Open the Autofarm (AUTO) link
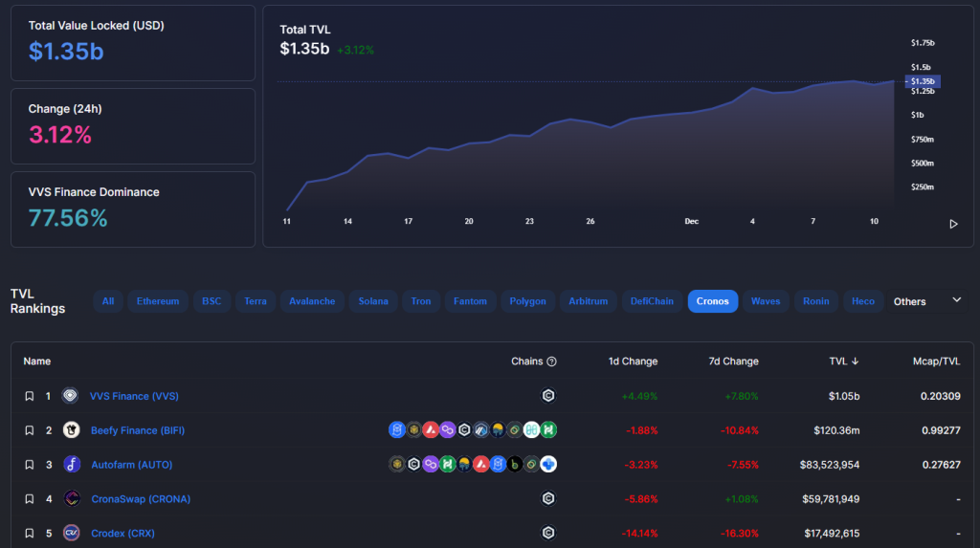980x548 pixels. coord(131,465)
